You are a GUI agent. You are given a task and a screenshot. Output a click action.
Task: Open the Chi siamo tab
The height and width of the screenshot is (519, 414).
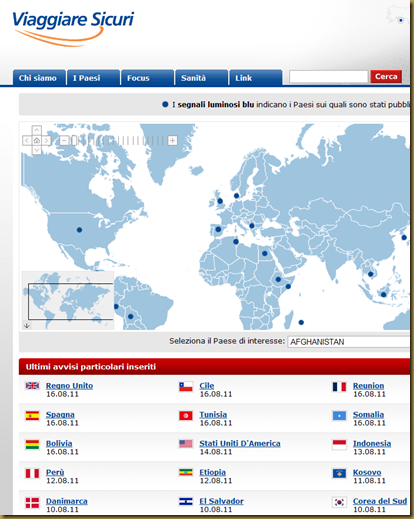point(39,78)
